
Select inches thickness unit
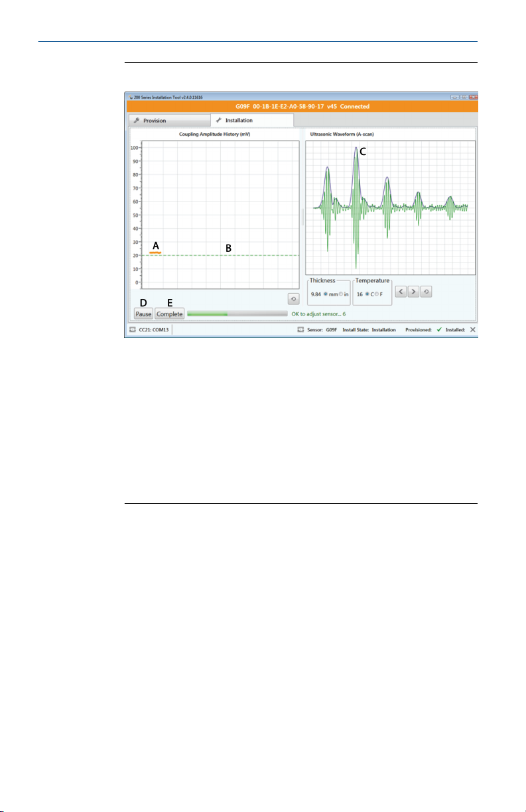pyautogui.click(x=341, y=294)
